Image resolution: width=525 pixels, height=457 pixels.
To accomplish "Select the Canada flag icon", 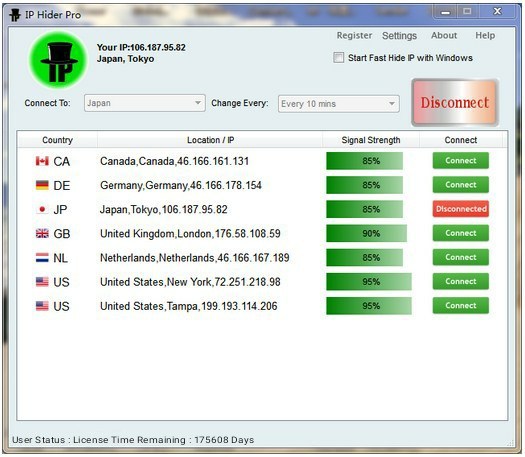I will pyautogui.click(x=42, y=161).
